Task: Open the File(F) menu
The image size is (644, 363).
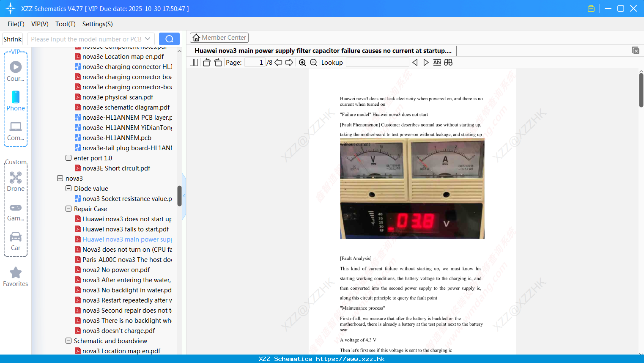Action: coord(16,24)
